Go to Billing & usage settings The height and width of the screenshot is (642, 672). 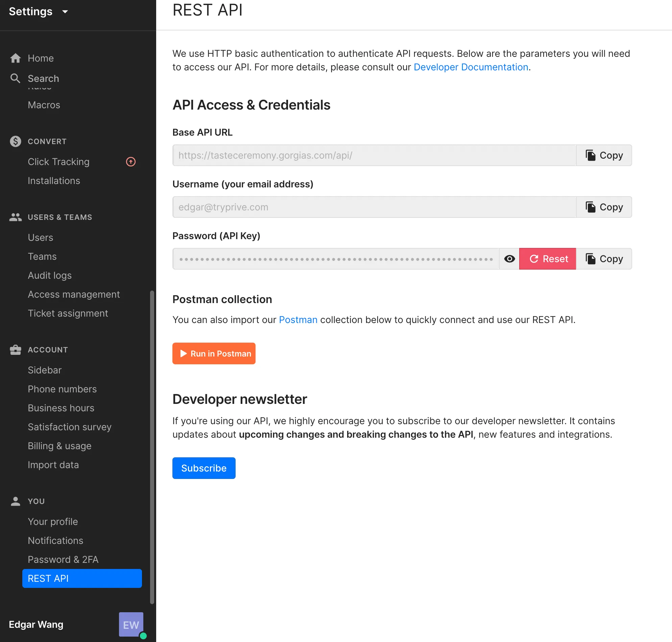point(59,446)
